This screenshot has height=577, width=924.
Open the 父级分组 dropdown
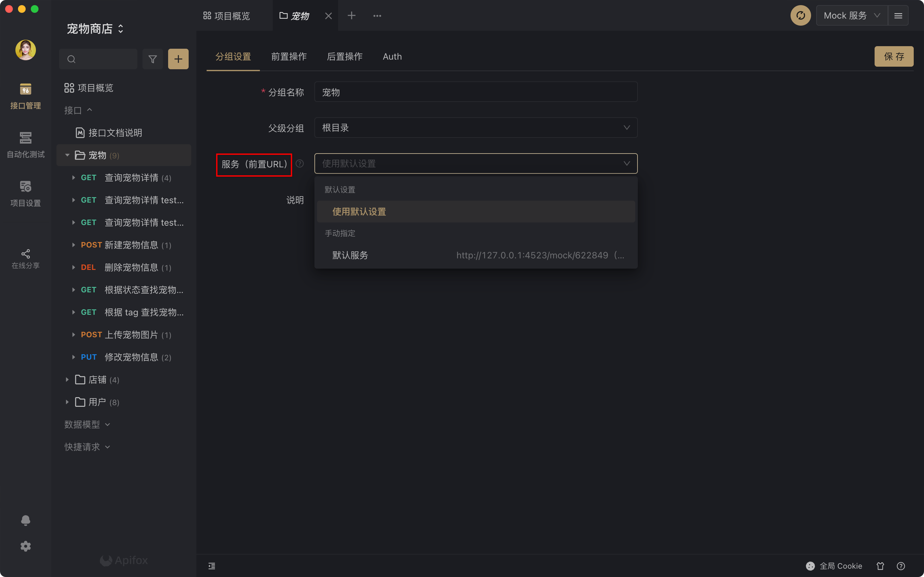[x=475, y=128]
